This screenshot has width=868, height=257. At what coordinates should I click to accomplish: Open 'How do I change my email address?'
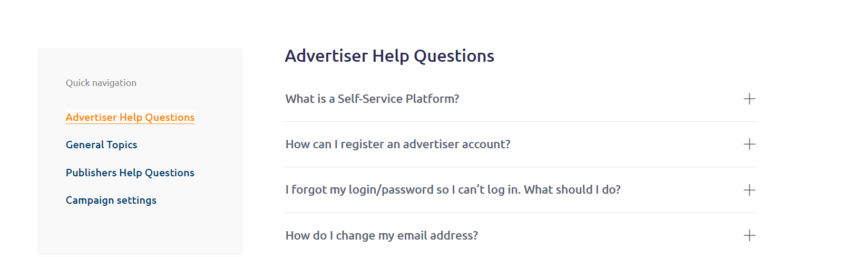pos(382,235)
